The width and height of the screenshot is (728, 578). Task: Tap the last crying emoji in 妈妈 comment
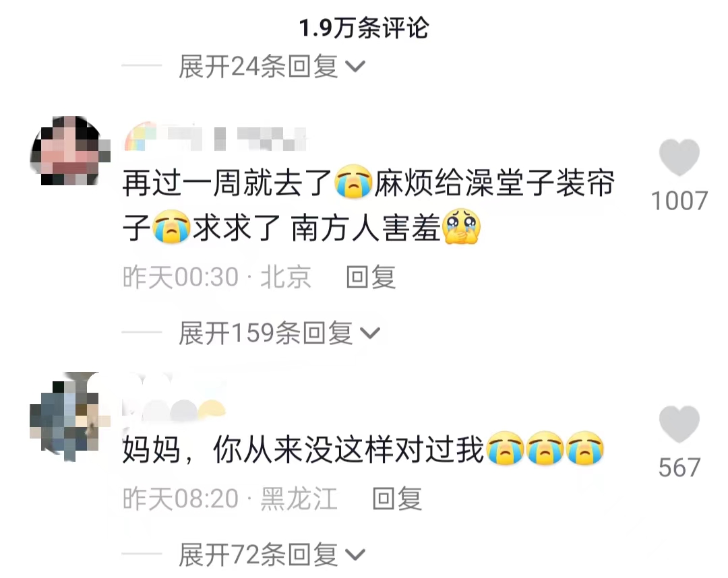click(x=585, y=448)
